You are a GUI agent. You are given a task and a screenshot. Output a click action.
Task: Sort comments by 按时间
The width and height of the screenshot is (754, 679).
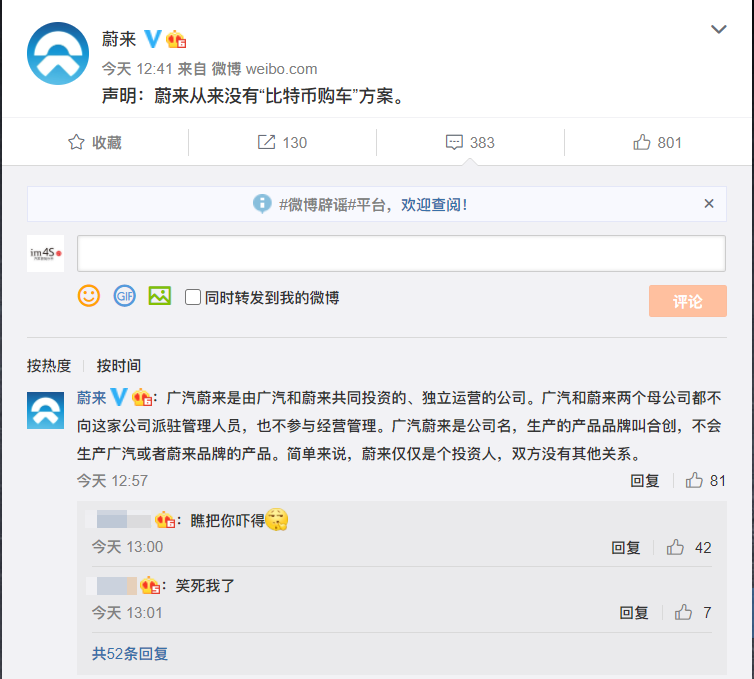[x=119, y=366]
